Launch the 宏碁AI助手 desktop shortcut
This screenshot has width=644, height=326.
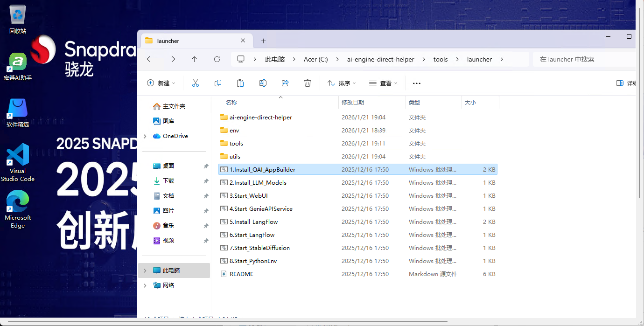18,66
